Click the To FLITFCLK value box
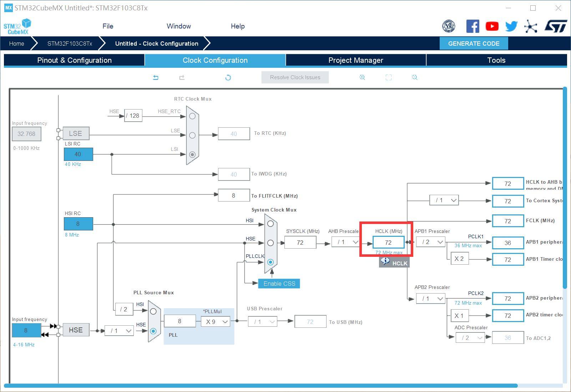The image size is (571, 392). pos(234,195)
